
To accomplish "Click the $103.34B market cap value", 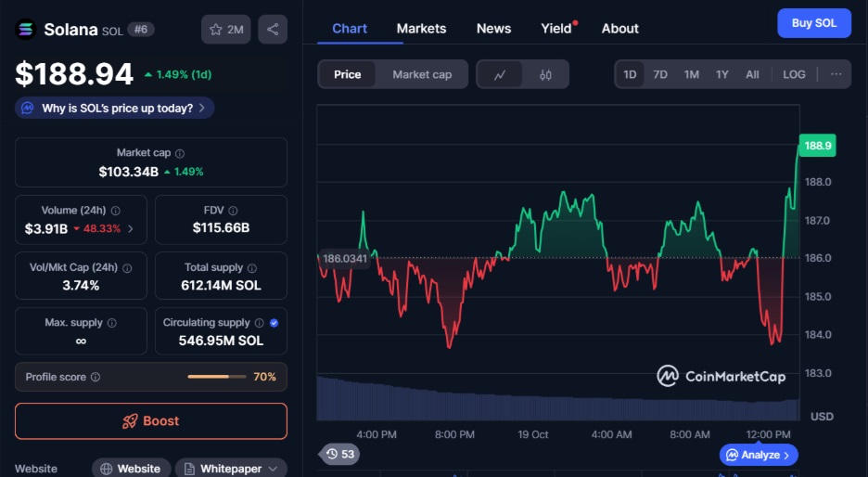I will [128, 172].
